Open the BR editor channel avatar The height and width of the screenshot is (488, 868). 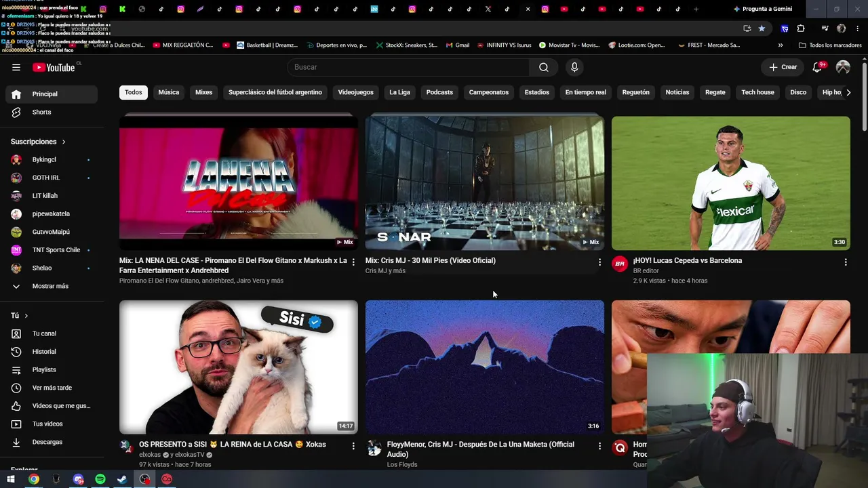coord(620,264)
